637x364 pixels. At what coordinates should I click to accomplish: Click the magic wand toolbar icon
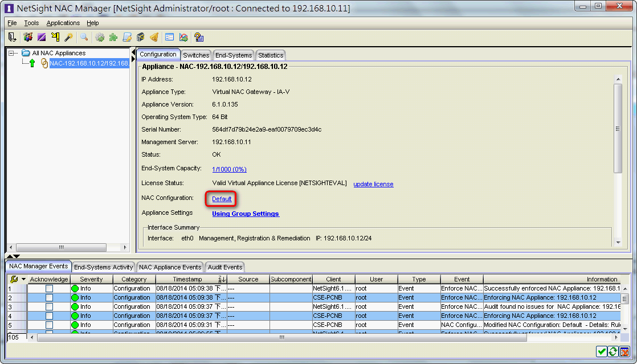click(x=68, y=38)
